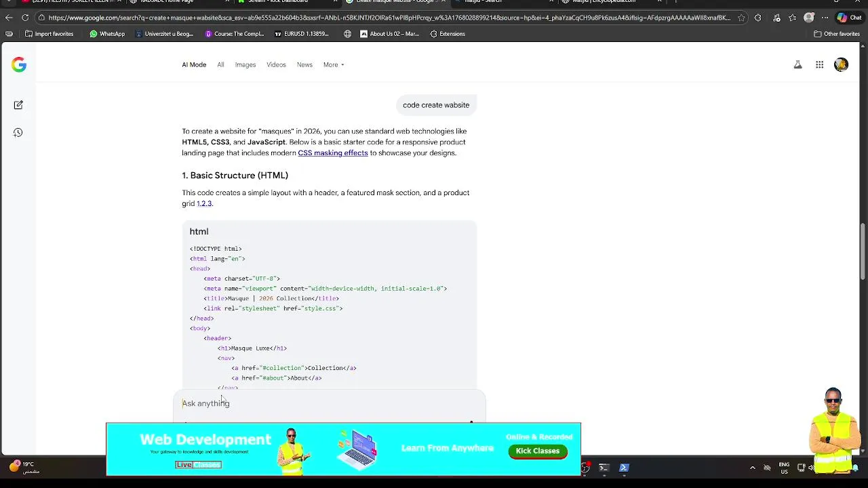Open the Google apps grid
Image resolution: width=868 pixels, height=488 pixels.
(x=819, y=64)
